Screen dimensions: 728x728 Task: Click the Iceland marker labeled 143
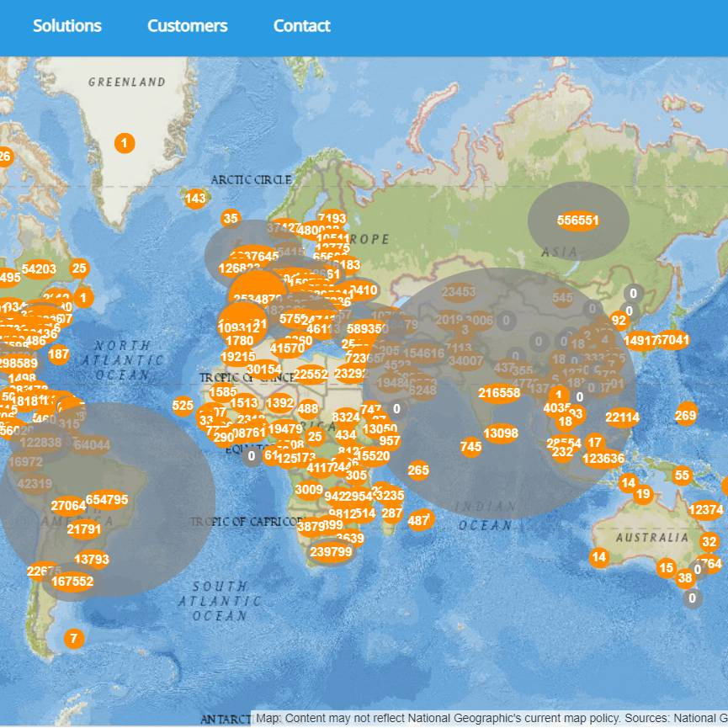pos(195,199)
